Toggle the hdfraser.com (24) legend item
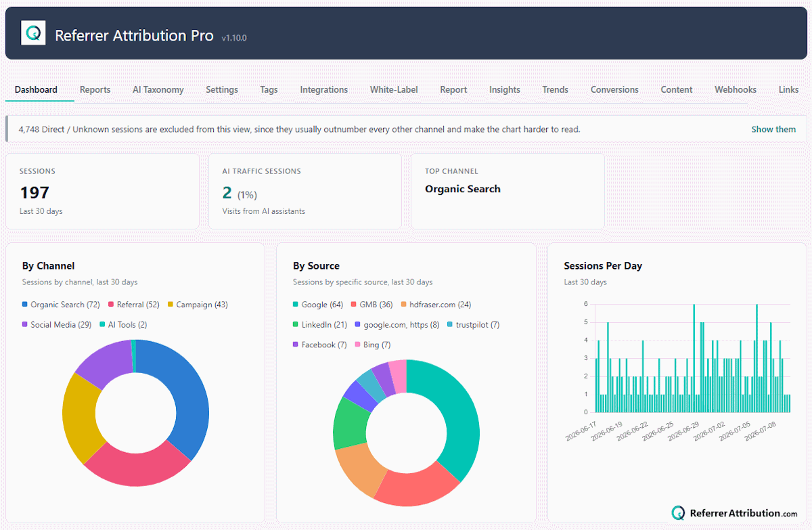This screenshot has height=530, width=812. (436, 305)
